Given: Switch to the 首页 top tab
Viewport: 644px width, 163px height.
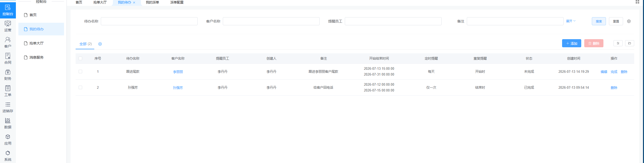Looking at the screenshot, I should pyautogui.click(x=79, y=2).
